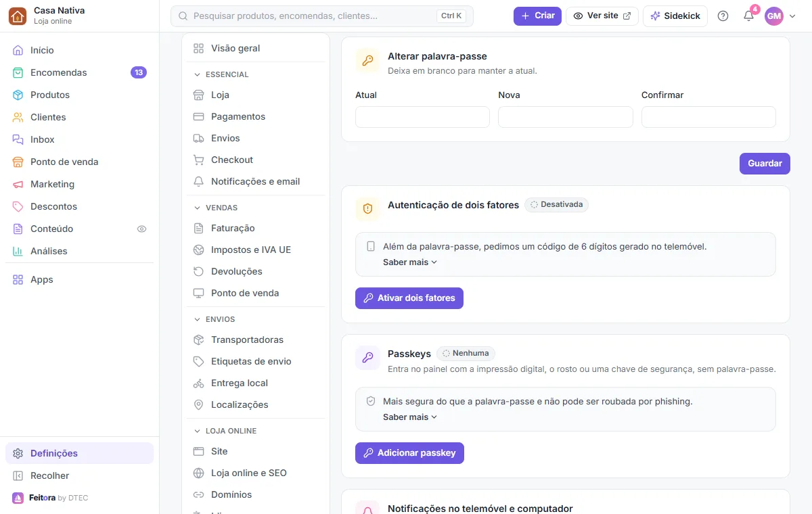
Task: Click the Localizações pin icon
Action: tap(198, 404)
